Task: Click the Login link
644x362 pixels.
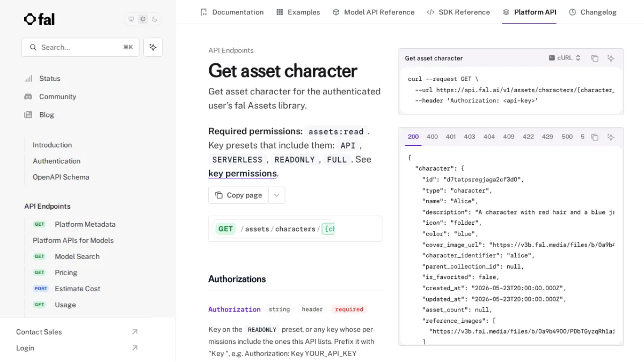Action: 25,348
